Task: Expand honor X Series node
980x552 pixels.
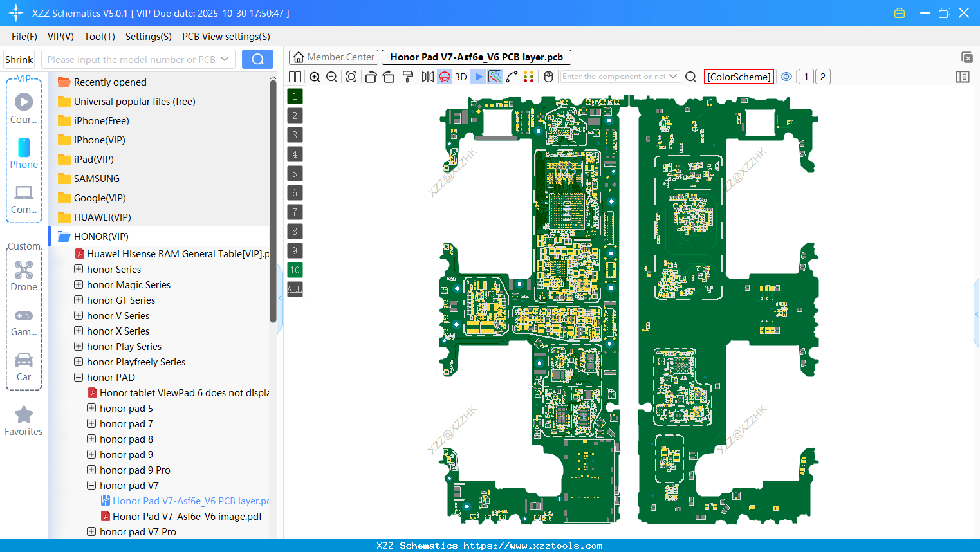Action: (79, 331)
